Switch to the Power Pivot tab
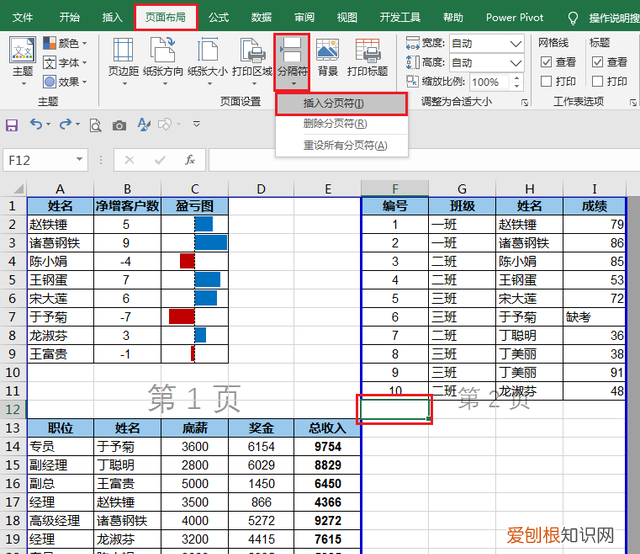Image resolution: width=640 pixels, height=554 pixels. click(514, 18)
